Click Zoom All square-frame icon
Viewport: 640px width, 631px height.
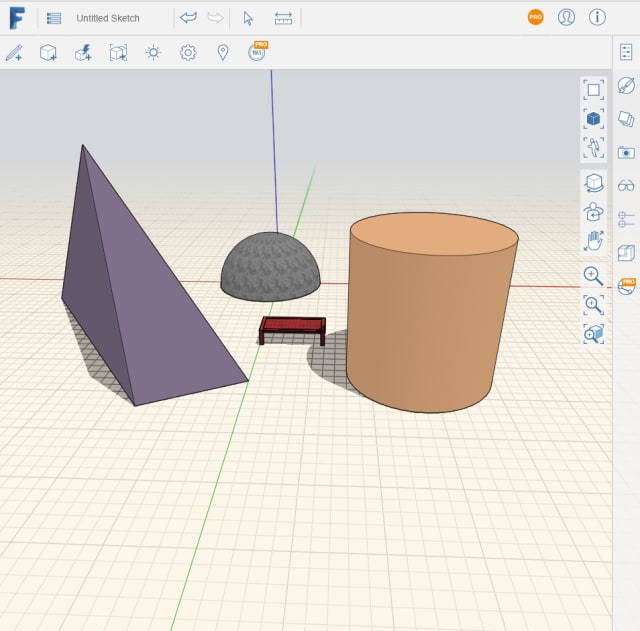point(593,90)
